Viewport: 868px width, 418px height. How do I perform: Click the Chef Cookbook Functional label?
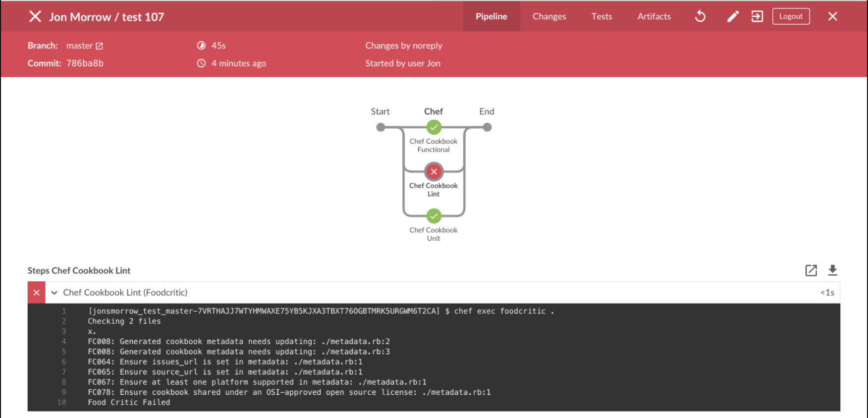[434, 145]
